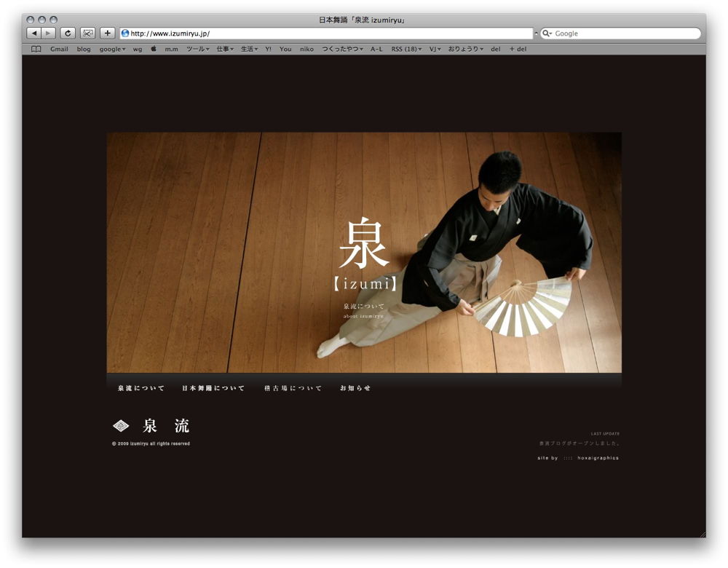
Task: Click the Apple logo bookmark
Action: pyautogui.click(x=154, y=49)
